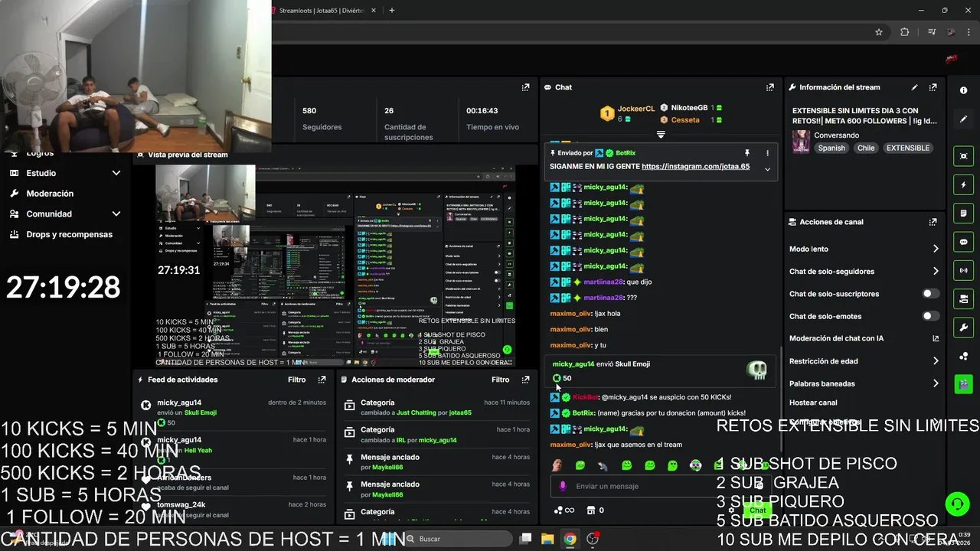Click top leaderboard user JockeerCL
This screenshot has height=551, width=980.
636,109
